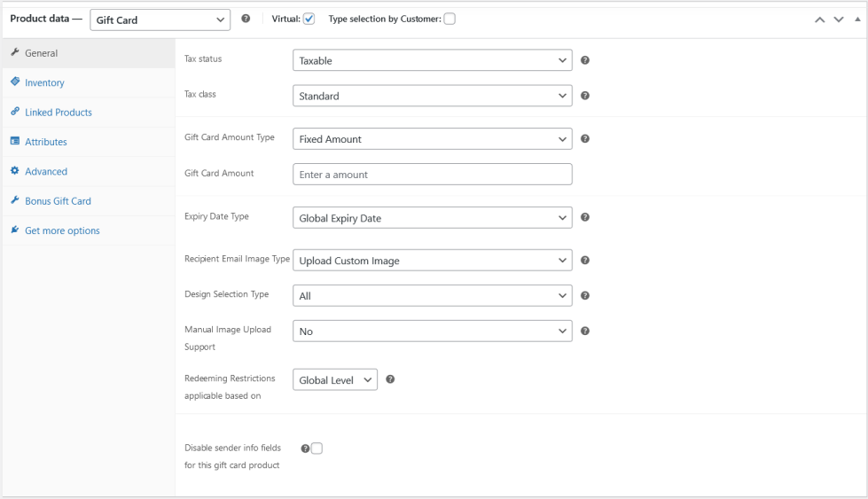Screen dimensions: 868x499
Task: Click help icon for Recipient Email Image Type
Action: pyautogui.click(x=585, y=261)
